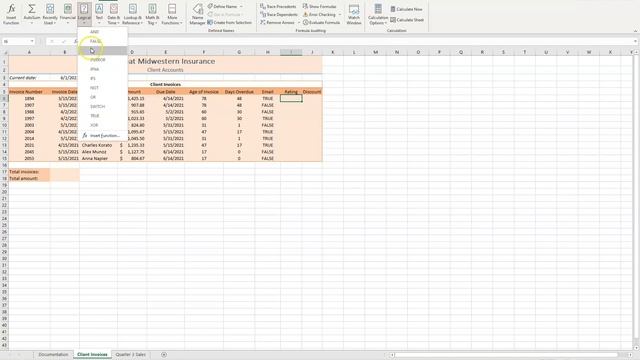Select XOR from the Logical menu
This screenshot has height=360, width=640.
point(102,125)
